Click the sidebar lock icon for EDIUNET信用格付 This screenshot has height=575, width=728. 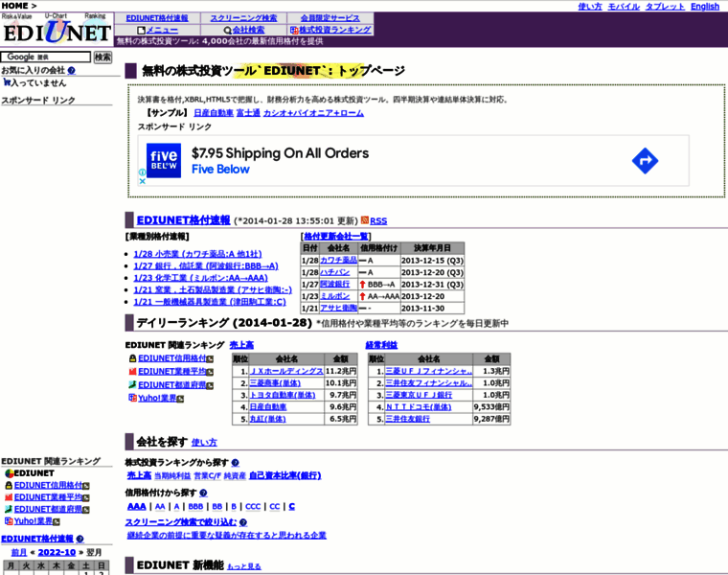(x=9, y=485)
